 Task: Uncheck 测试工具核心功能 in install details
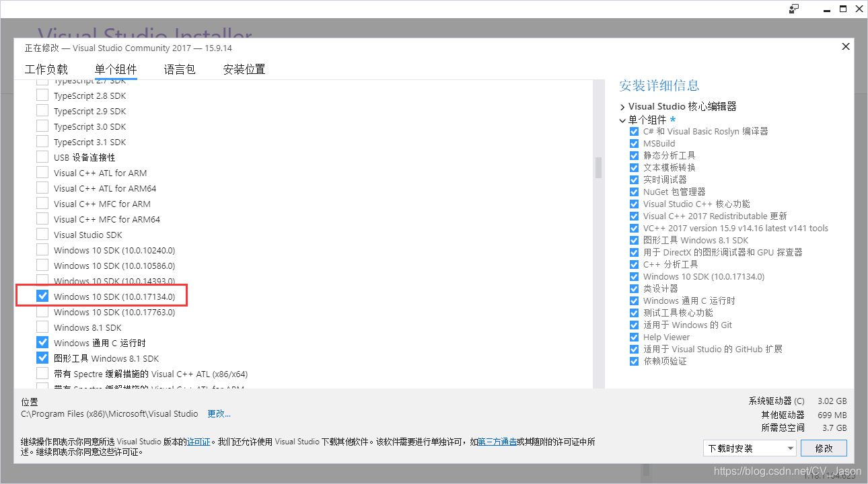pos(634,313)
